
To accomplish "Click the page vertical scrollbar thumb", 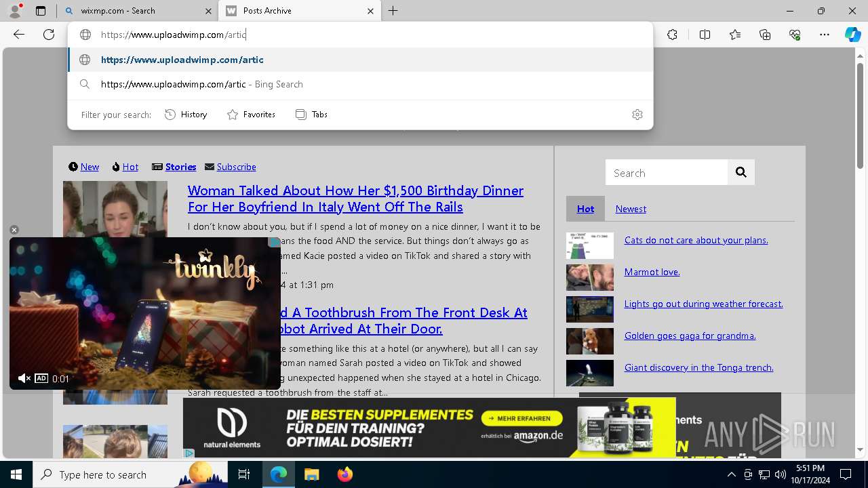I will click(860, 115).
